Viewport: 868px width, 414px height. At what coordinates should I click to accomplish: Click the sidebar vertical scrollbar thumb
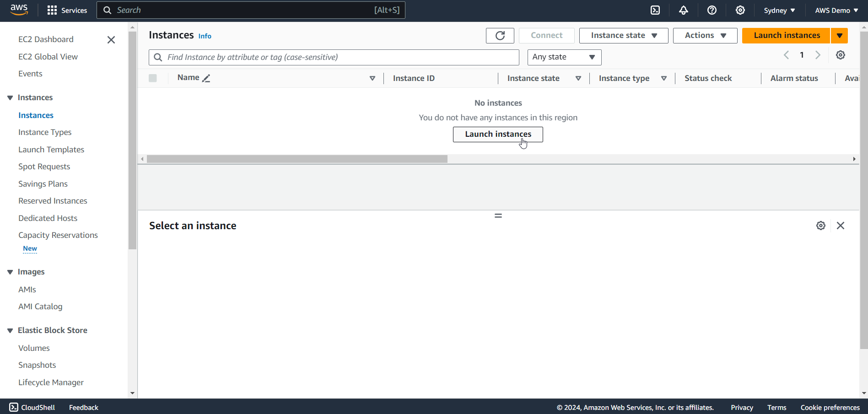click(x=133, y=140)
